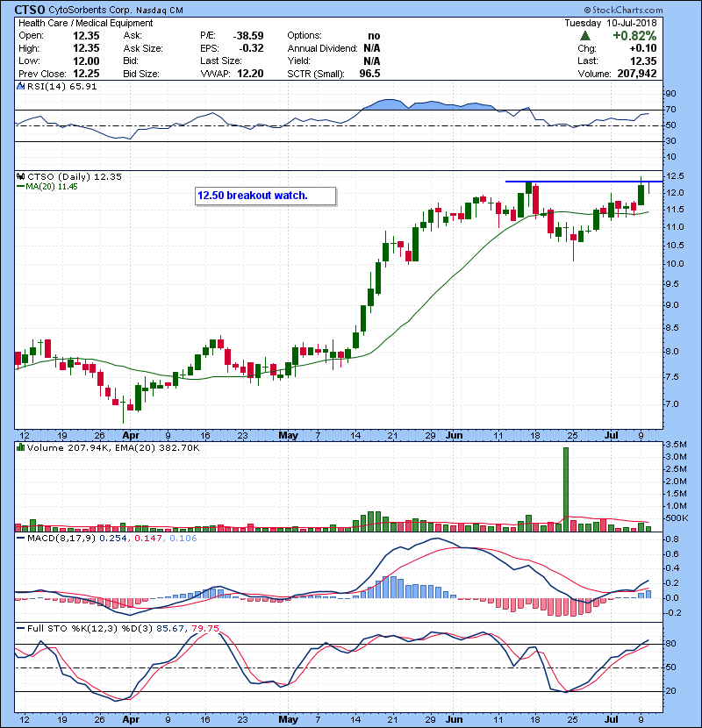Click the date Tuesday 10-Jul-2018
Image resolution: width=702 pixels, height=728 pixels.
coord(611,23)
